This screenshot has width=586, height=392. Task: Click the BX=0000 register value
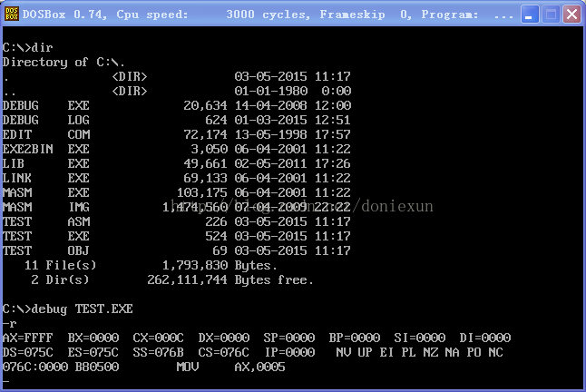[93, 338]
